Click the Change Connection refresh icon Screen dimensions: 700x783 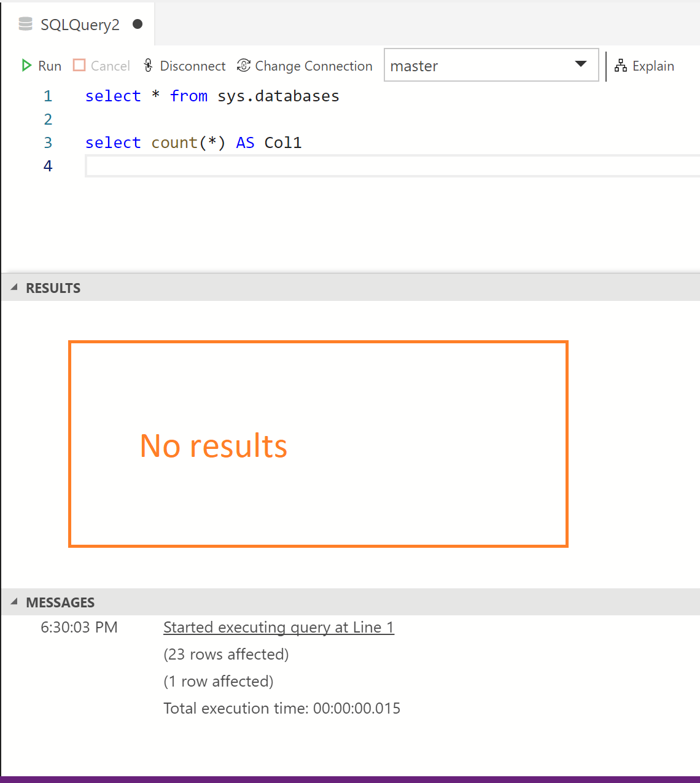243,65
